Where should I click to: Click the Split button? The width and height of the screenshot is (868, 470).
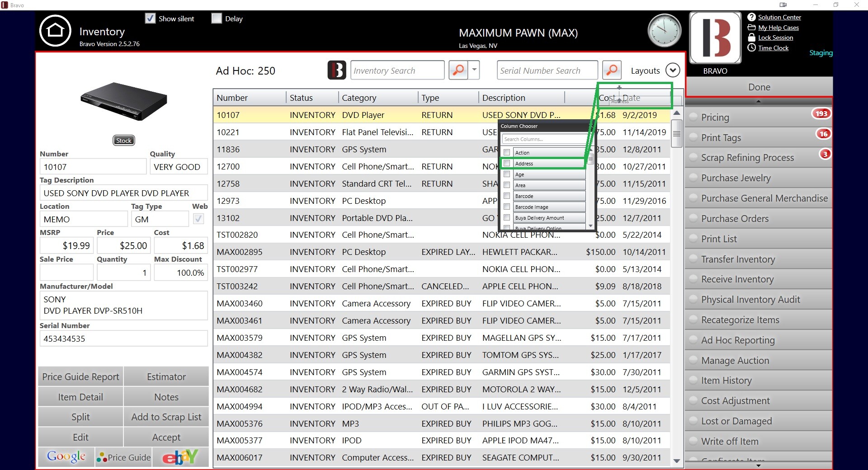80,417
